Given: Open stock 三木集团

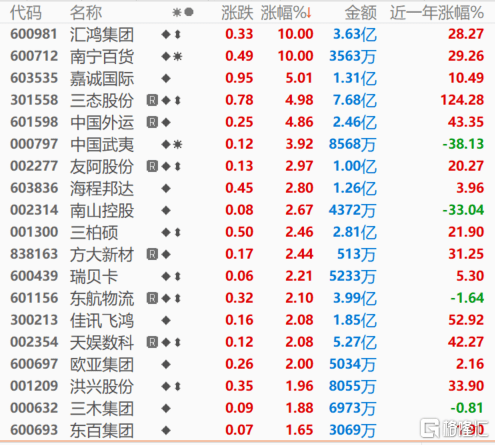Looking at the screenshot, I should pyautogui.click(x=102, y=408).
